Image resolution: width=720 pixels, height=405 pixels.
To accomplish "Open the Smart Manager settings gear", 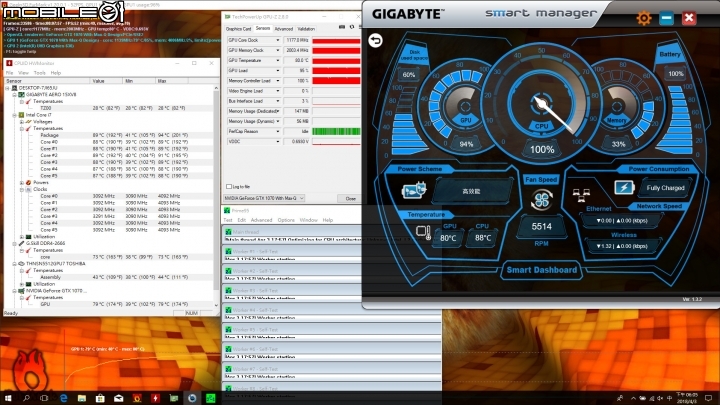I will (644, 18).
